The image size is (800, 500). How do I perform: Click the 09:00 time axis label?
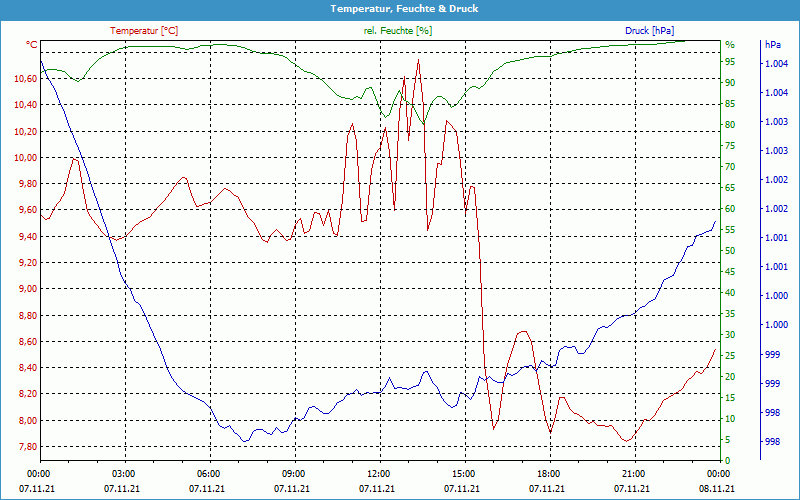293,473
